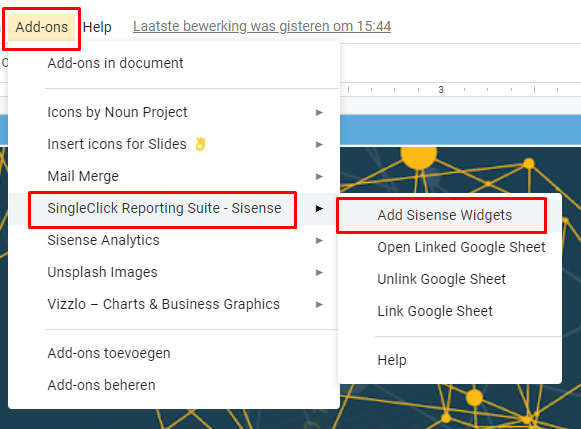
Task: Click the Vizzlo Charts submenu arrow
Action: tap(319, 305)
